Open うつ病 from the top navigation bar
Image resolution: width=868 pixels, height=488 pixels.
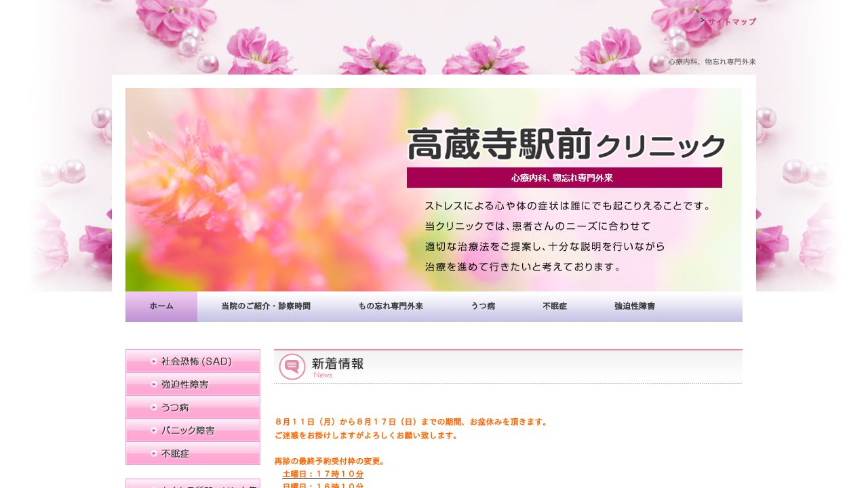click(483, 306)
